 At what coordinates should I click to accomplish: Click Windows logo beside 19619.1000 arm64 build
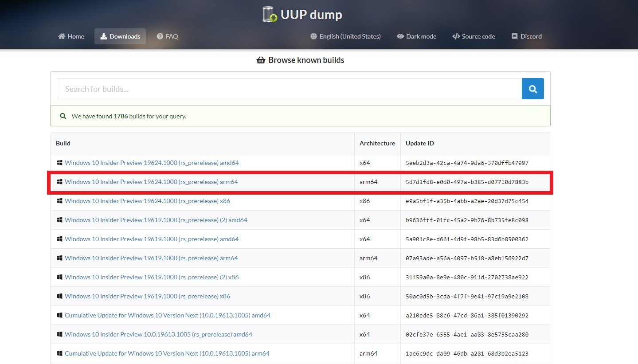pos(59,258)
